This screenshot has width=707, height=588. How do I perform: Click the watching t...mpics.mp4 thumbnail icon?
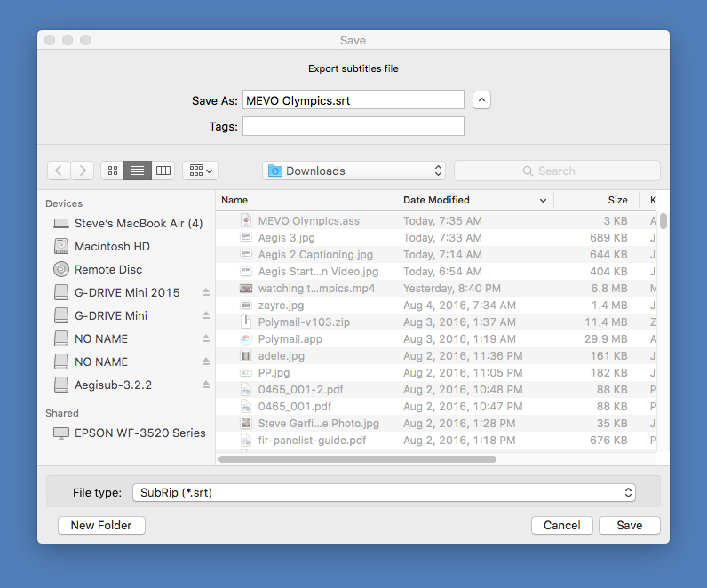tap(246, 288)
